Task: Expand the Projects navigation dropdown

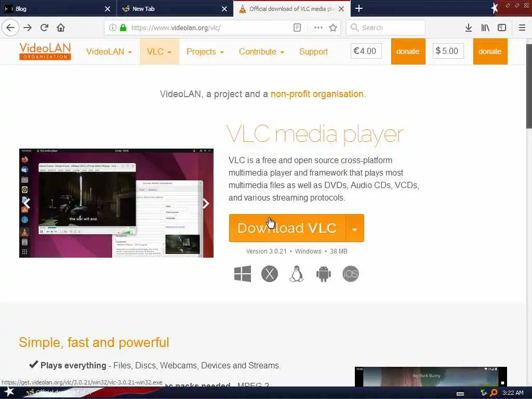Action: click(x=205, y=51)
